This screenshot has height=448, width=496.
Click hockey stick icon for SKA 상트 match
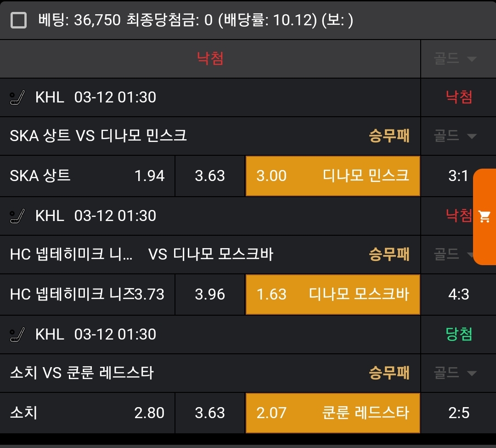tap(17, 97)
